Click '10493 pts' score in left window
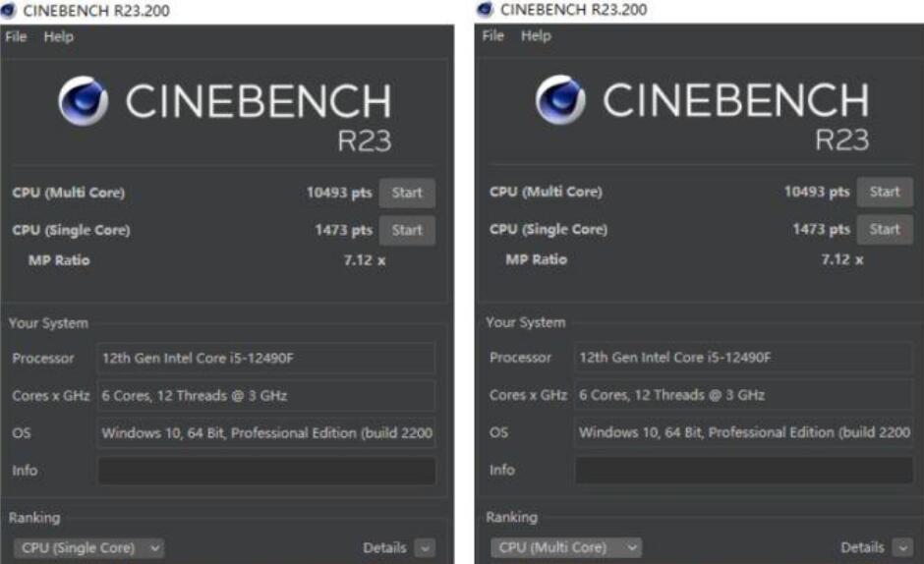The height and width of the screenshot is (564, 924). (339, 193)
